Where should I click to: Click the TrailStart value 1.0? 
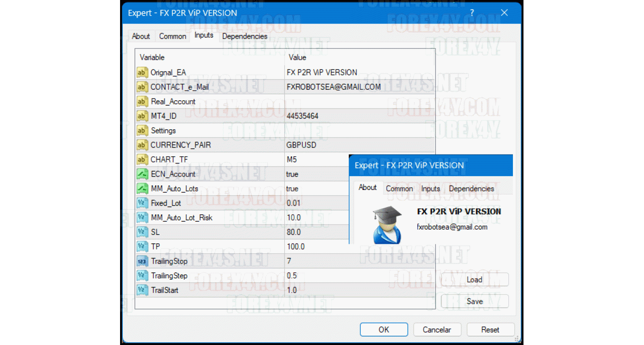pyautogui.click(x=292, y=290)
